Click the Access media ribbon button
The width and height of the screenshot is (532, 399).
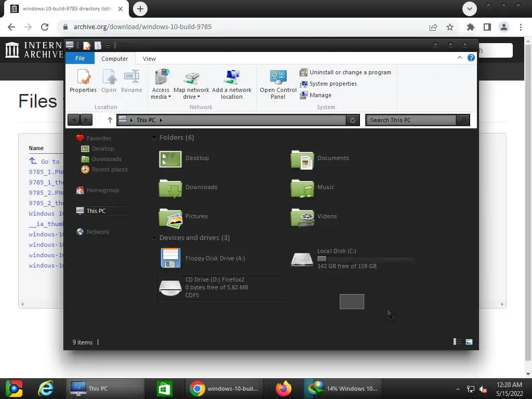coord(161,84)
